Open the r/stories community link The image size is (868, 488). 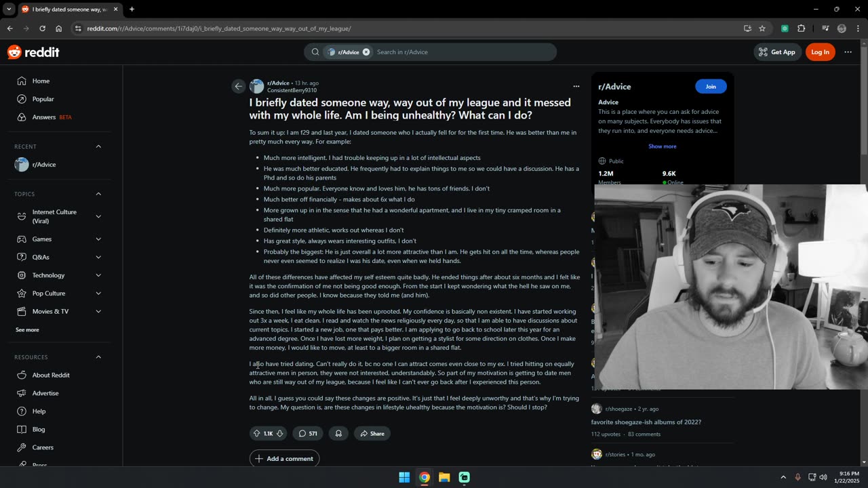click(616, 454)
